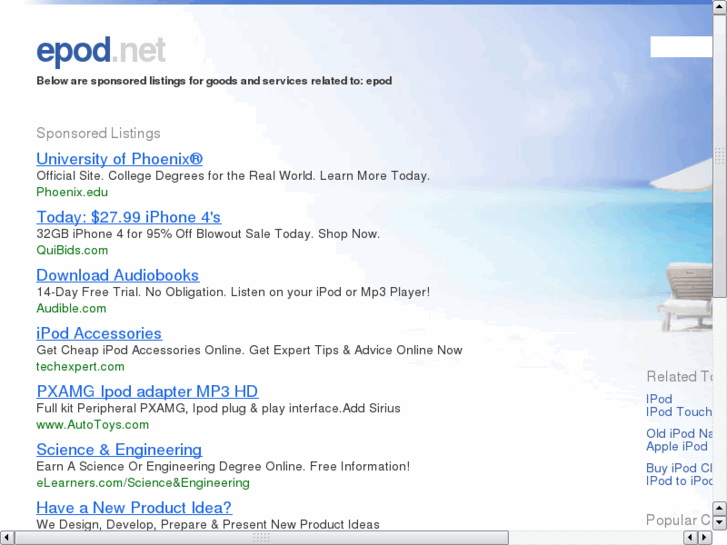Click the Phoenix.edu green URL
The image size is (727, 545).
pos(72,192)
